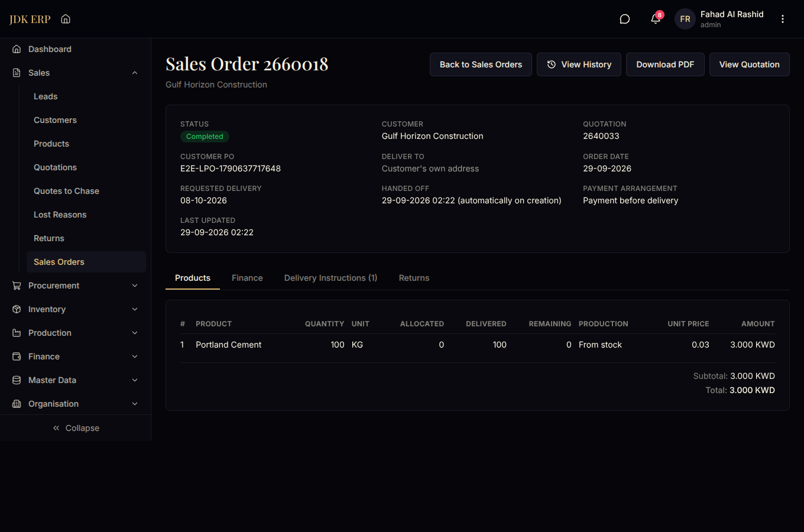The height and width of the screenshot is (532, 804).
Task: Click the Completed status badge
Action: click(x=205, y=137)
